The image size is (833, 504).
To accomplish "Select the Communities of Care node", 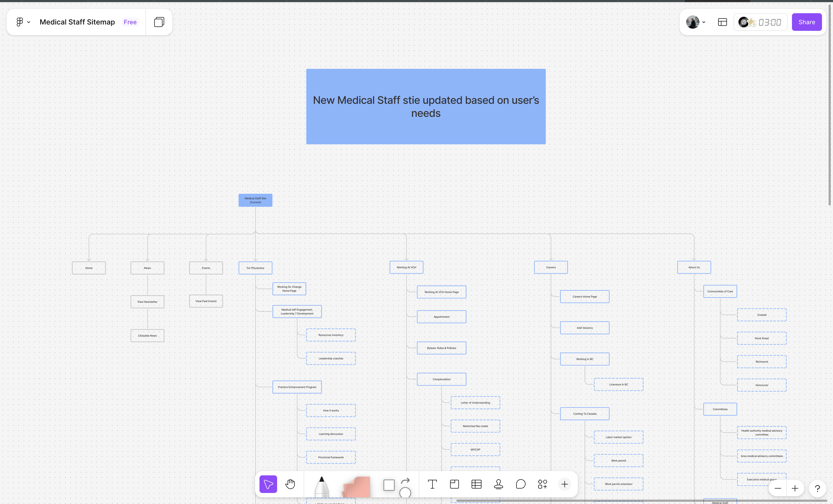I will pyautogui.click(x=720, y=291).
